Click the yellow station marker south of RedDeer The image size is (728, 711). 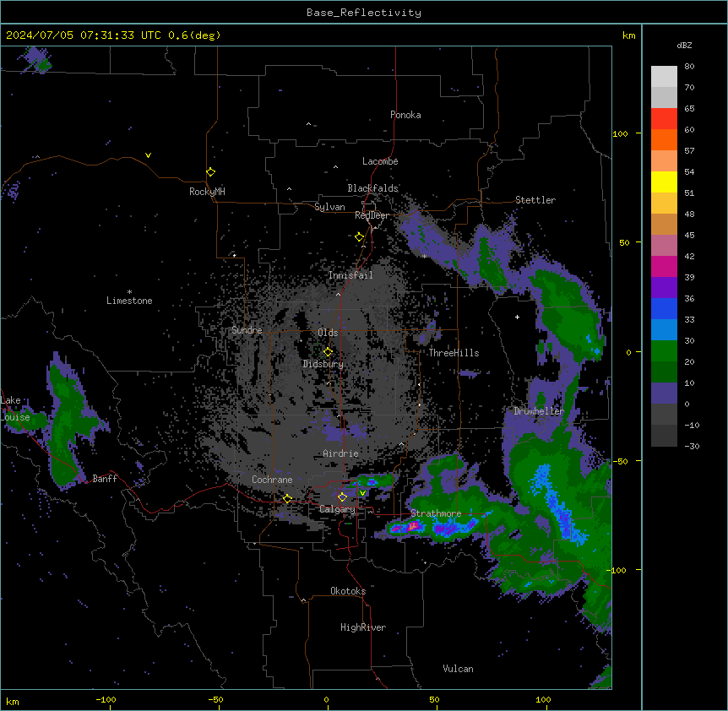click(x=359, y=237)
